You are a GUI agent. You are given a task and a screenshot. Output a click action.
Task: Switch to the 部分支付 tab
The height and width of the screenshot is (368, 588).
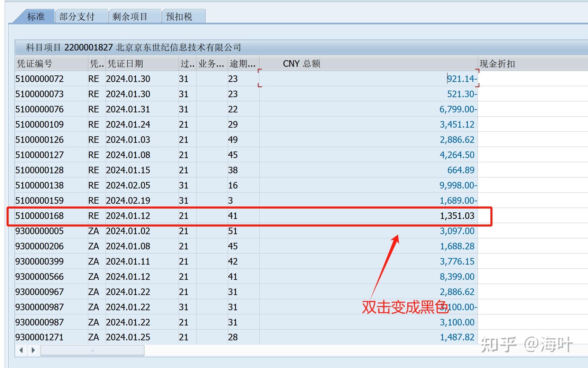point(79,16)
